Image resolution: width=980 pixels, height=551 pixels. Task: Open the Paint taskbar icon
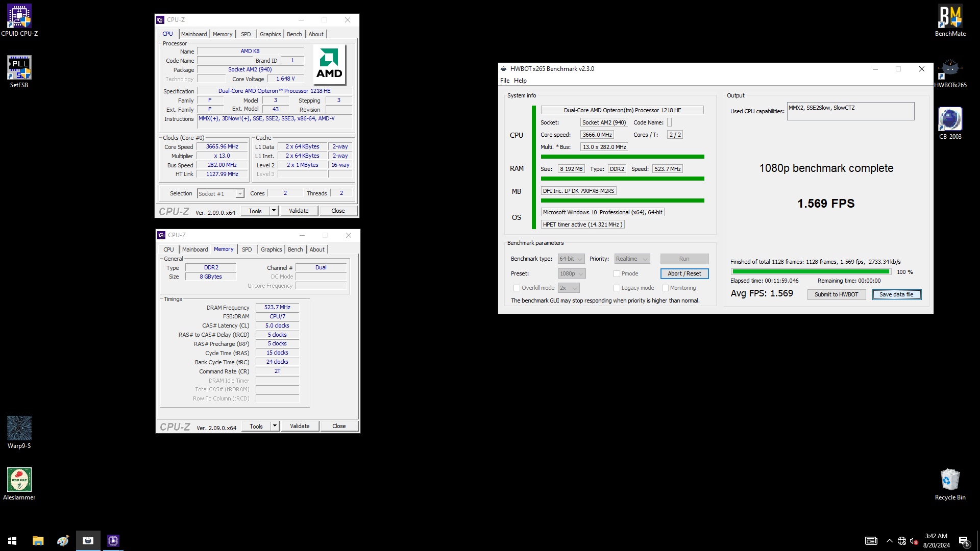(63, 541)
